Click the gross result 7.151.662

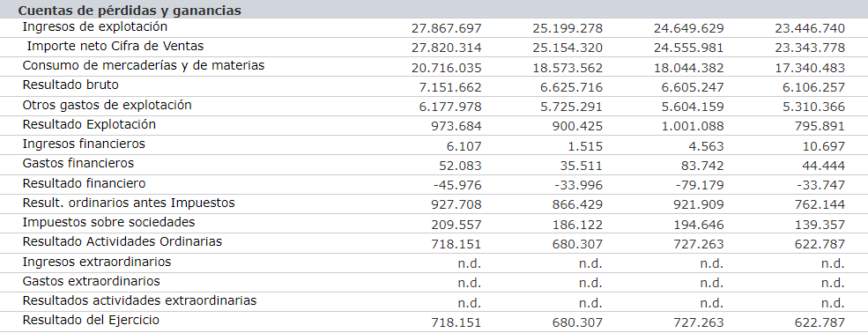click(x=450, y=87)
